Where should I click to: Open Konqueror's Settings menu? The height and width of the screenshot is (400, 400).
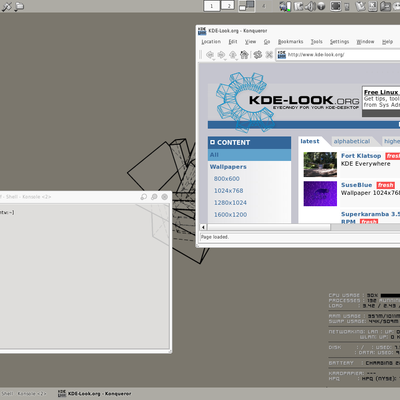pos(339,42)
